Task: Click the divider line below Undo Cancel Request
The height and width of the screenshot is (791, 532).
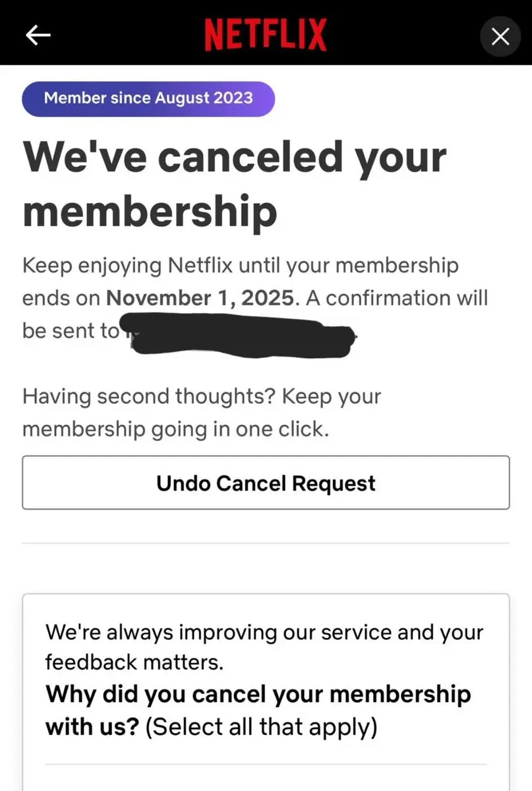Action: tap(266, 543)
